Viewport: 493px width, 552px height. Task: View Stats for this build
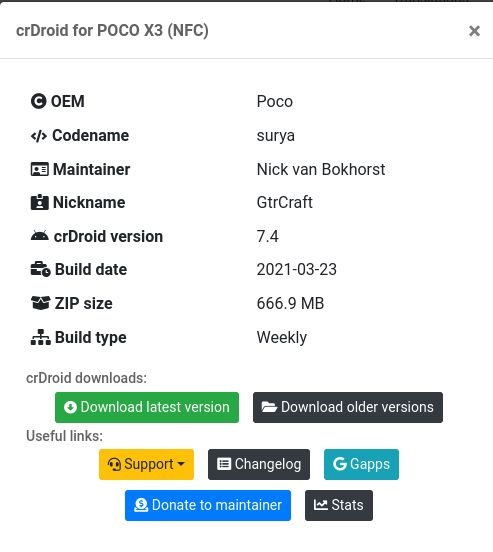click(339, 505)
